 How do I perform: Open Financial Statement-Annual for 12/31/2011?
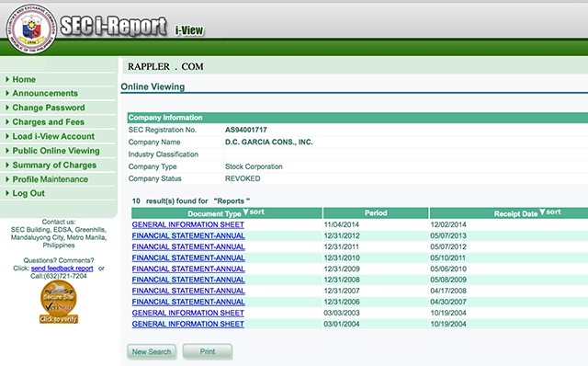click(188, 246)
